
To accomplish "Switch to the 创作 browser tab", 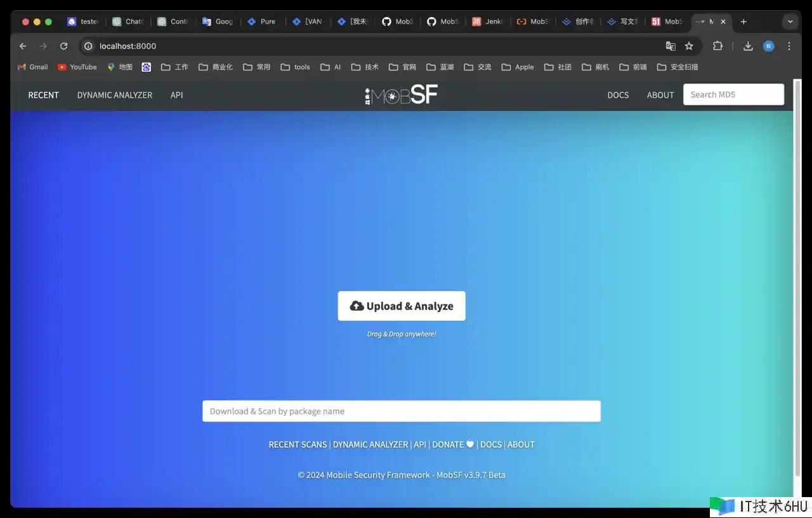I will pos(579,22).
